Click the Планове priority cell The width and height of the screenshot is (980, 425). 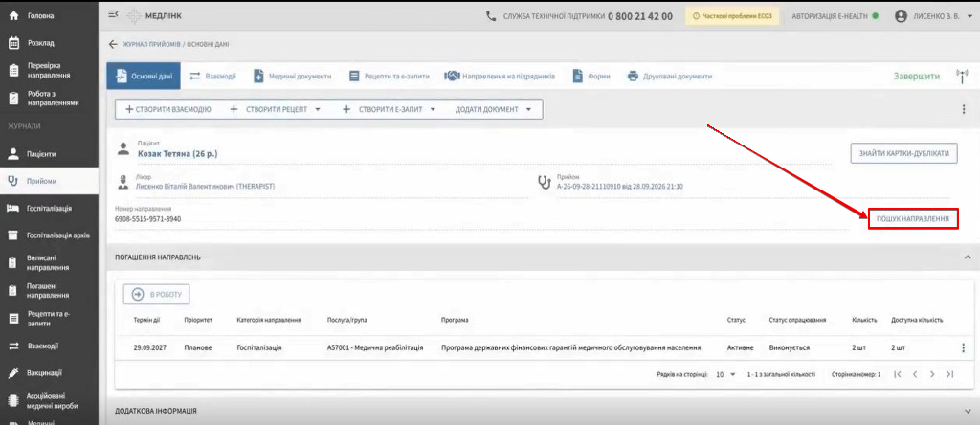pyautogui.click(x=198, y=347)
